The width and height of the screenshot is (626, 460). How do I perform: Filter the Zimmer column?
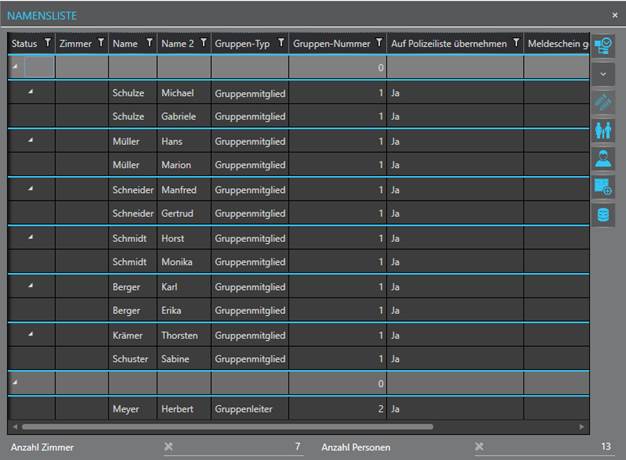[x=100, y=43]
